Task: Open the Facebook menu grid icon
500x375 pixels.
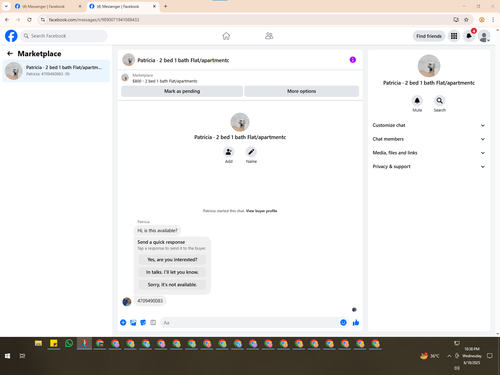Action: [x=454, y=36]
